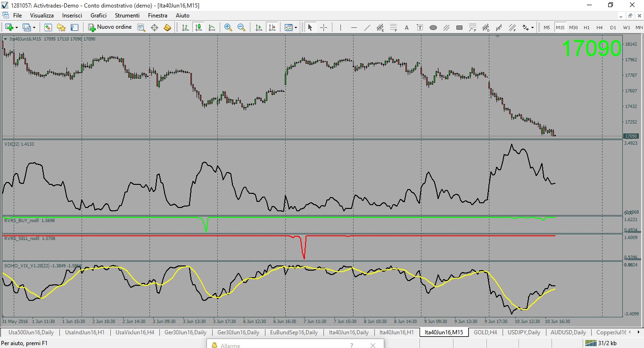Select the horizontal line drawing tool

pos(354,27)
